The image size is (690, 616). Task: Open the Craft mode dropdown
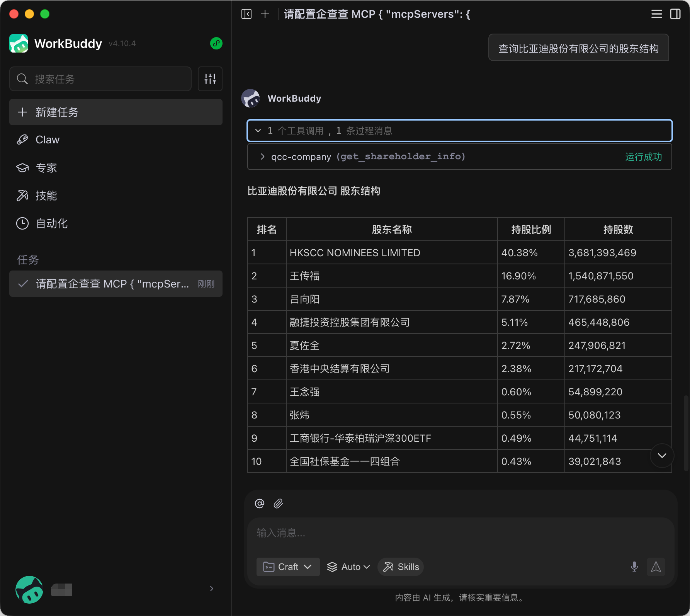click(x=288, y=567)
